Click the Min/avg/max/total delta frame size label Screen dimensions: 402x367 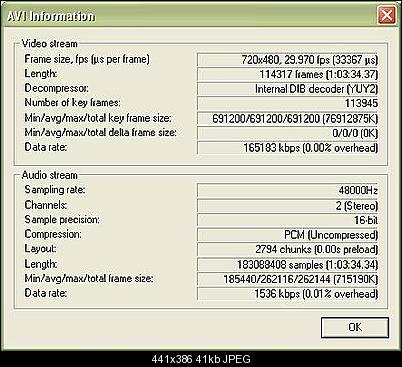coord(100,132)
